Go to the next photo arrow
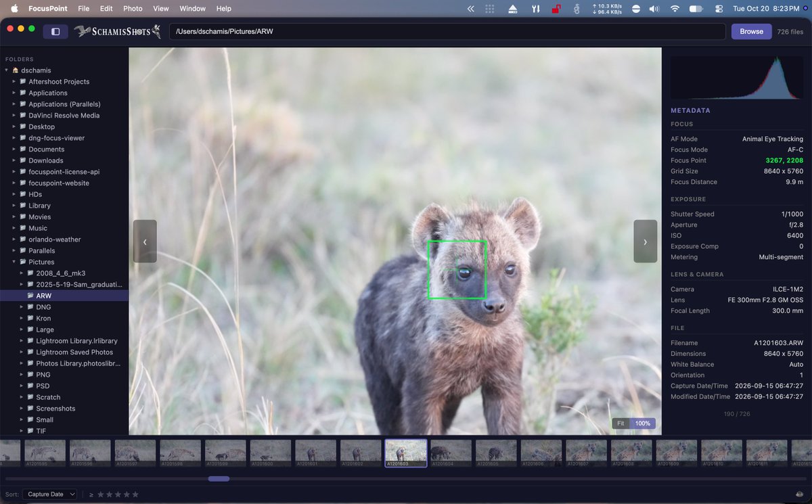This screenshot has width=812, height=504. point(645,242)
